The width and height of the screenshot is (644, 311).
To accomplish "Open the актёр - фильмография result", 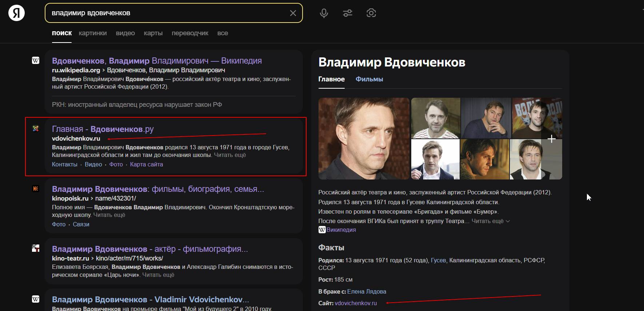I will (x=150, y=249).
